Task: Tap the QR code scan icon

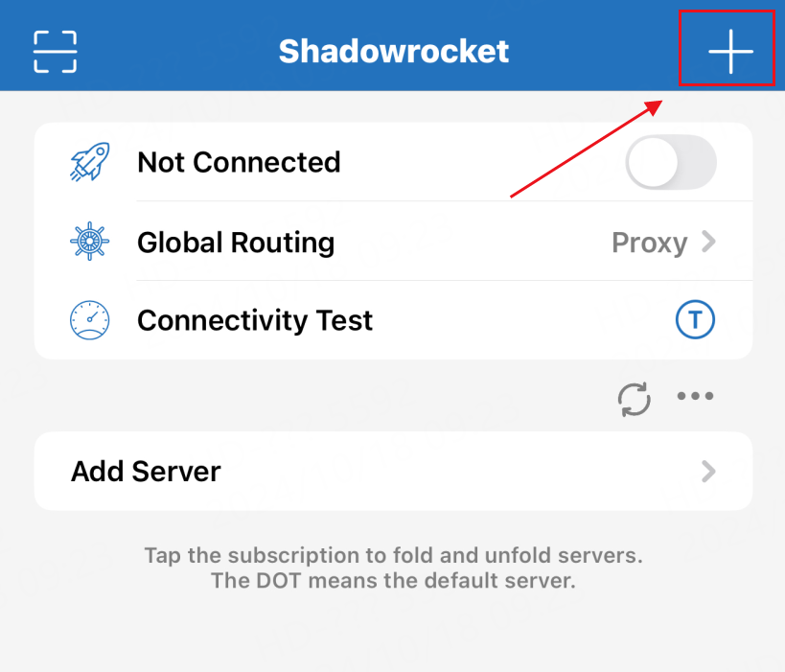Action: point(55,52)
